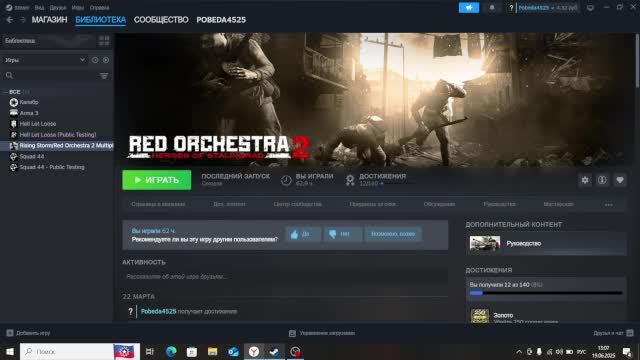Image resolution: width=640 pixels, height=360 pixels.
Task: Switch to the БИБЛИОТЕКА tab
Action: pos(100,20)
